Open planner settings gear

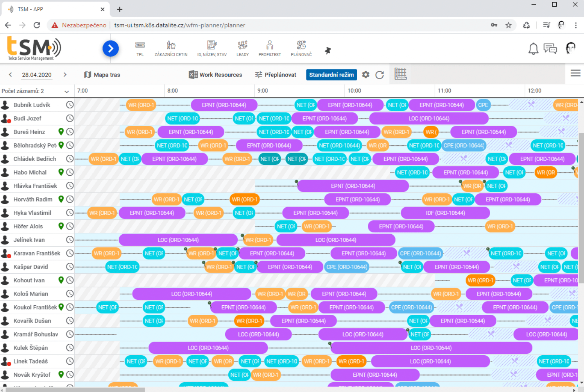point(365,75)
